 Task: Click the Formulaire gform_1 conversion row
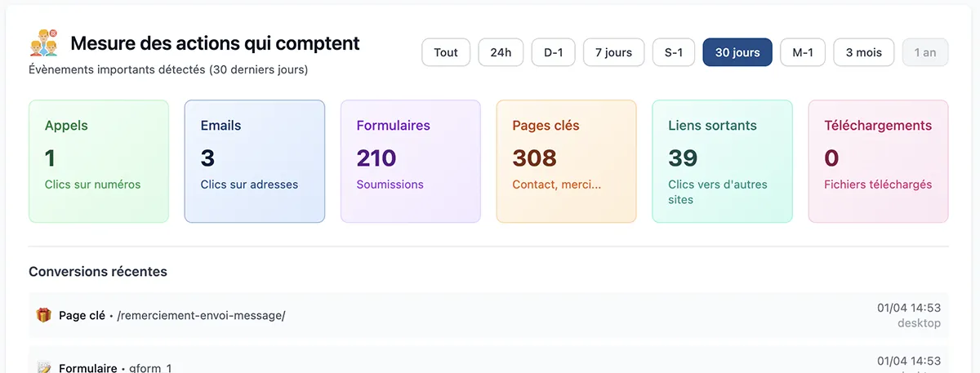coord(488,364)
